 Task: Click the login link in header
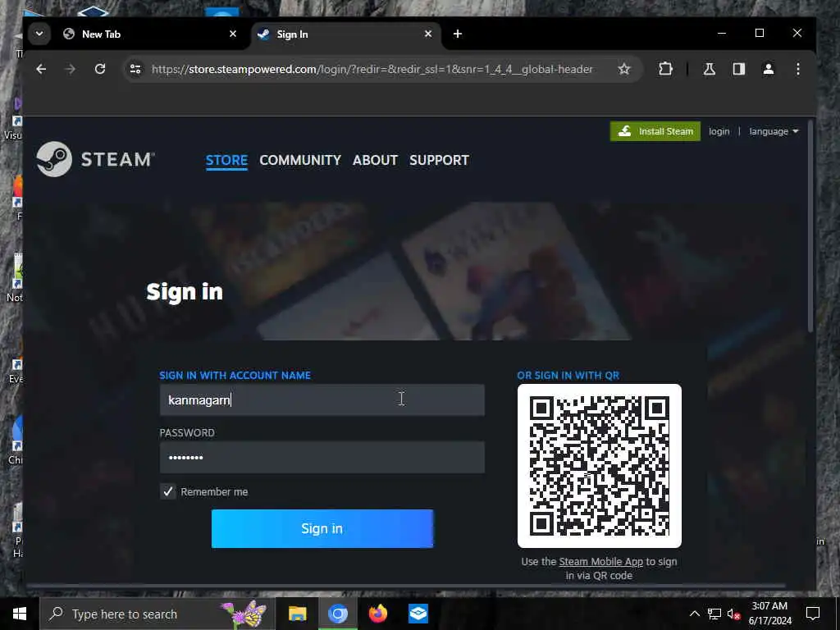[x=719, y=131]
